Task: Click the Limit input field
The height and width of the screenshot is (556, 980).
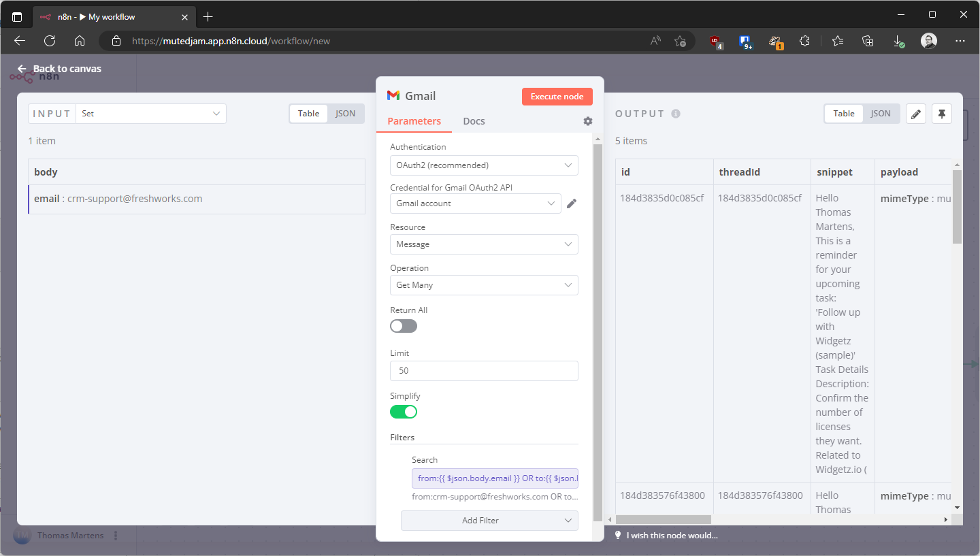Action: (484, 371)
